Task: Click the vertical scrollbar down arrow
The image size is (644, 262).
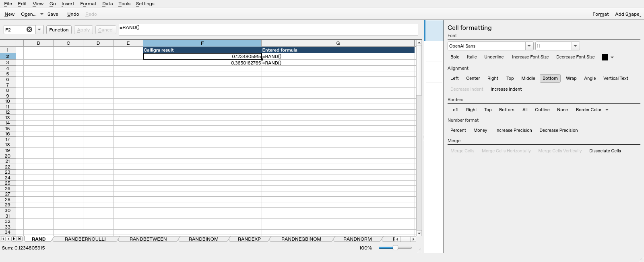Action: pos(419,233)
